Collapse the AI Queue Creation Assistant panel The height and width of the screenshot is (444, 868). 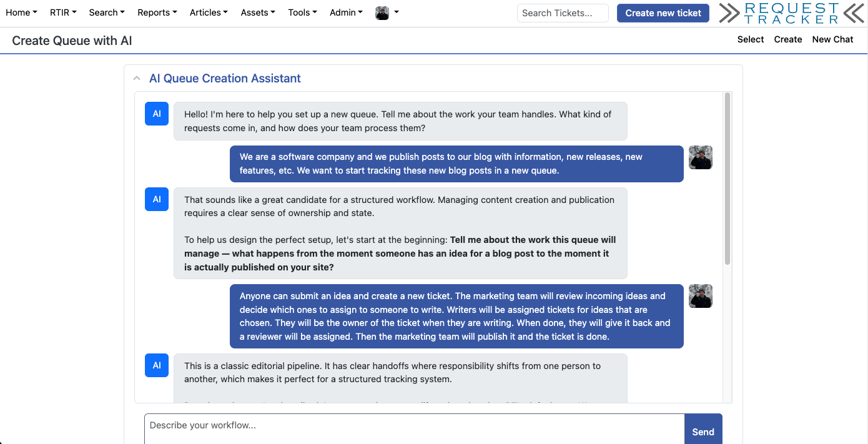pos(136,79)
